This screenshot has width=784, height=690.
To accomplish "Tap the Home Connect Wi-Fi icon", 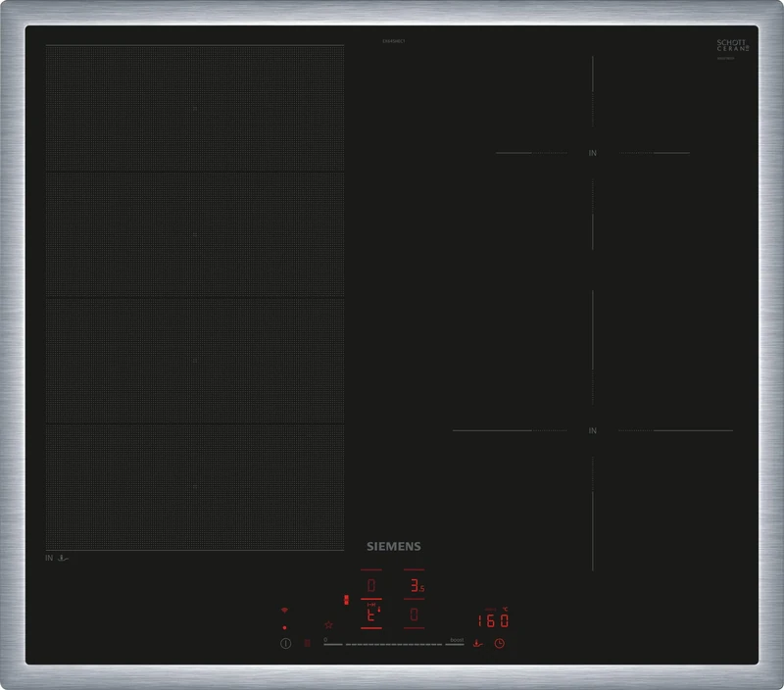I will point(284,609).
